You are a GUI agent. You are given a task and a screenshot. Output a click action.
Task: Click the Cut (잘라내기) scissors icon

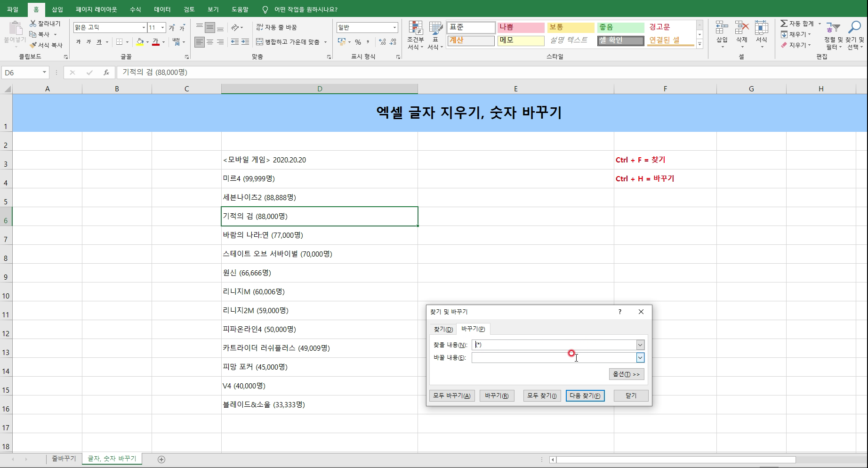pos(33,24)
